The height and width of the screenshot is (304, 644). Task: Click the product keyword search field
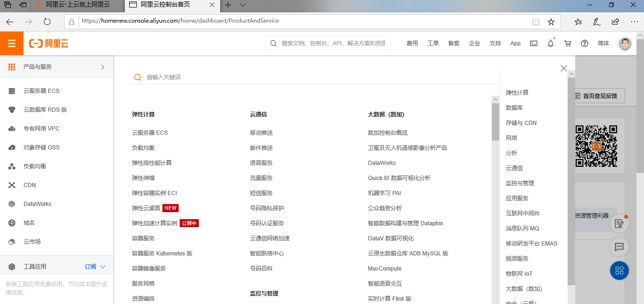(314, 77)
